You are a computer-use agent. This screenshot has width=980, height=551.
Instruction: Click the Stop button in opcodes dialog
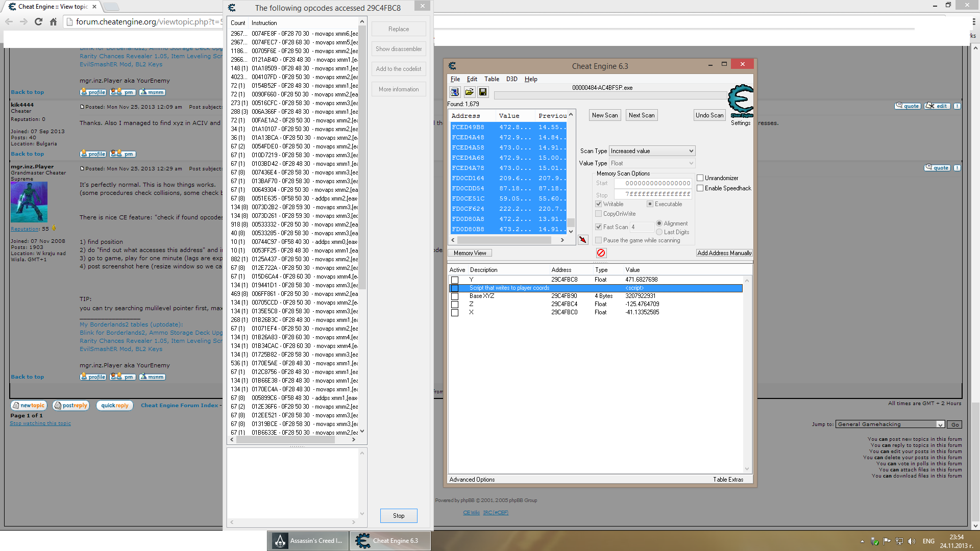pos(399,515)
